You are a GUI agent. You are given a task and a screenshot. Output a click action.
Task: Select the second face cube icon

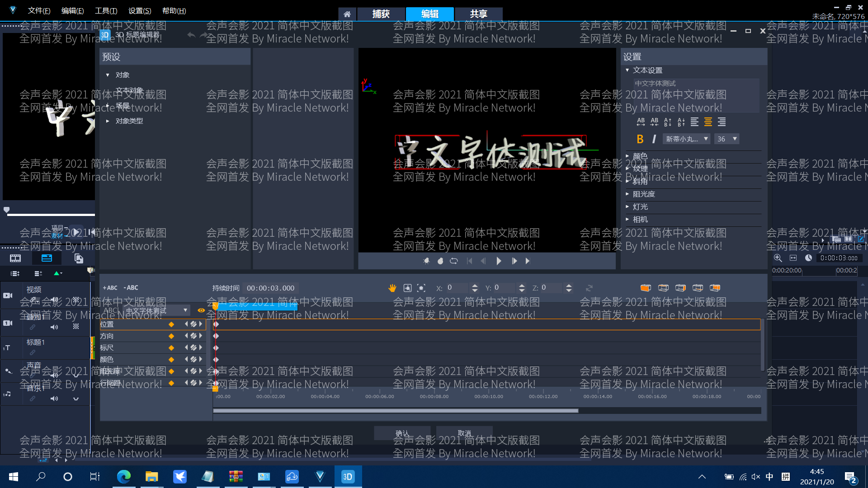pos(663,288)
